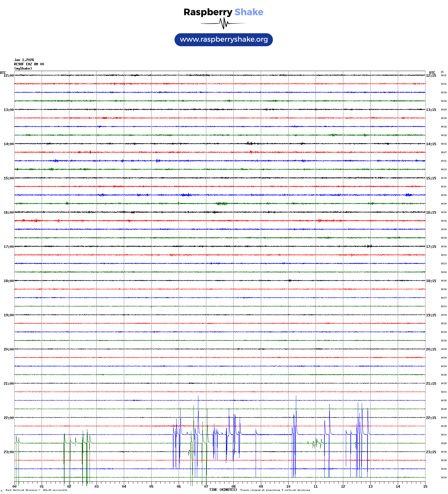This screenshot has height=494, width=448.
Task: Click the seismic wave pulse icon under logo
Action: pyautogui.click(x=223, y=23)
